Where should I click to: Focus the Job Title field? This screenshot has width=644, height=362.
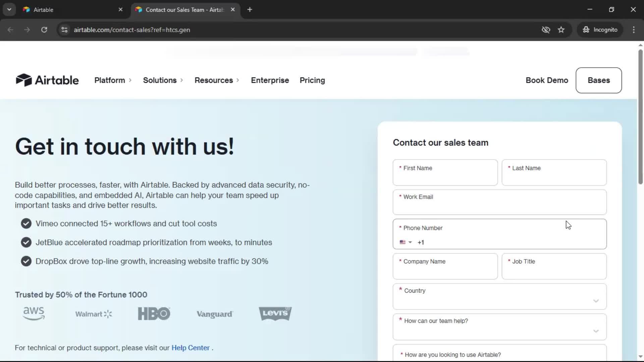click(x=554, y=266)
